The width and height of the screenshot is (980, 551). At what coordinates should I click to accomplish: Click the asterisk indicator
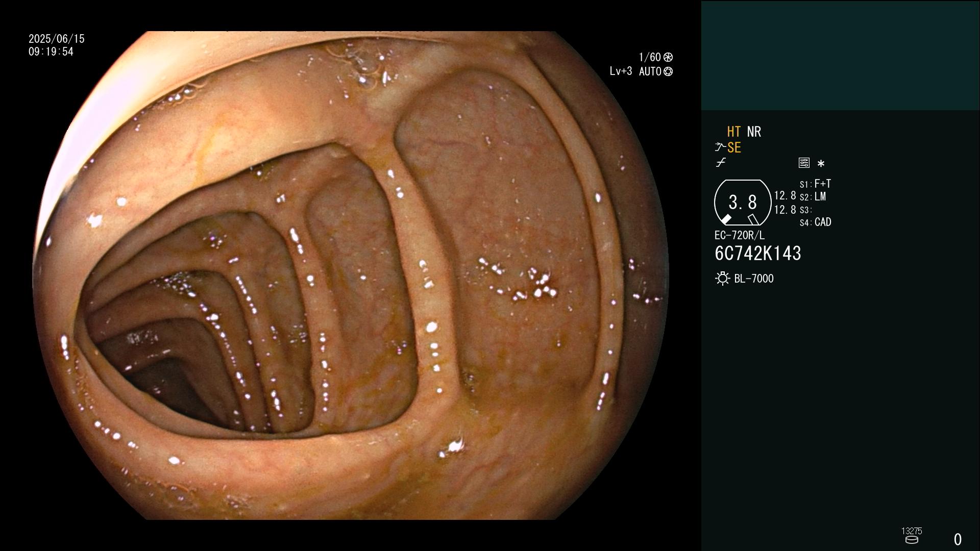pos(821,163)
